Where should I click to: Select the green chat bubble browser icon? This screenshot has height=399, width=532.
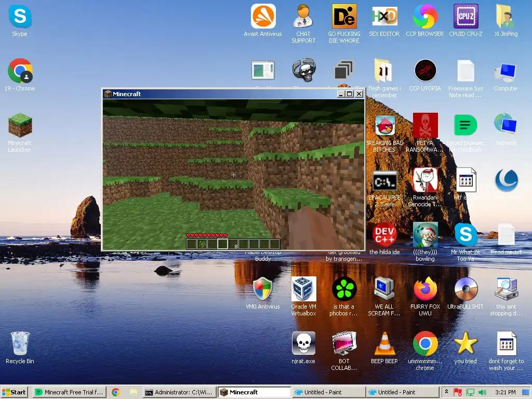(x=465, y=125)
